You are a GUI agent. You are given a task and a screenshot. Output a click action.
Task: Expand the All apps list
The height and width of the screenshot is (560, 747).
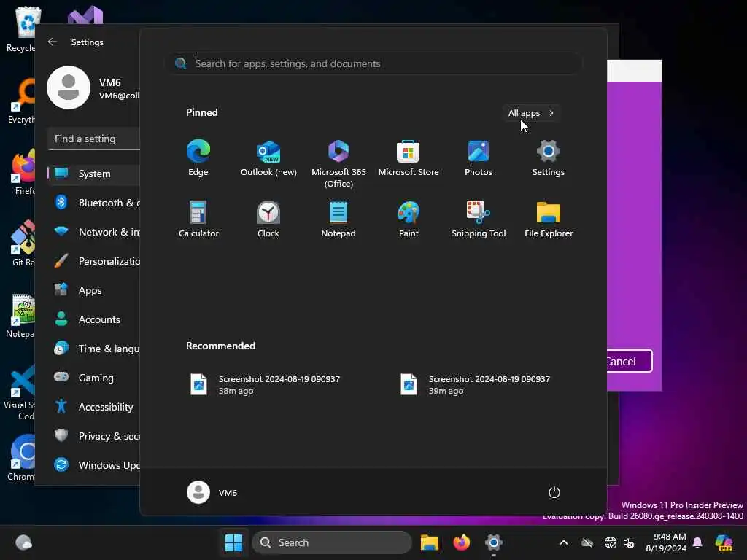(x=531, y=113)
